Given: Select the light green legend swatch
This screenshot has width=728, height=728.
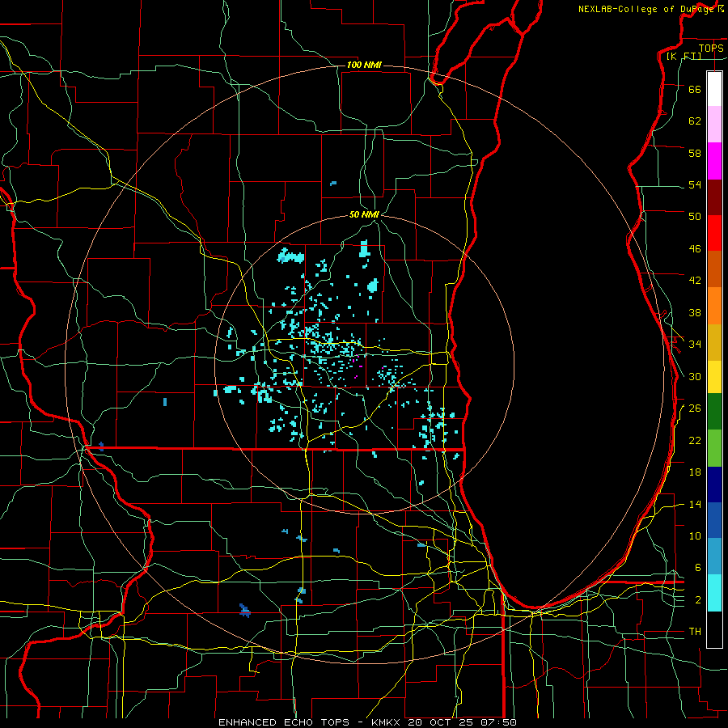Looking at the screenshot, I should pyautogui.click(x=714, y=448).
